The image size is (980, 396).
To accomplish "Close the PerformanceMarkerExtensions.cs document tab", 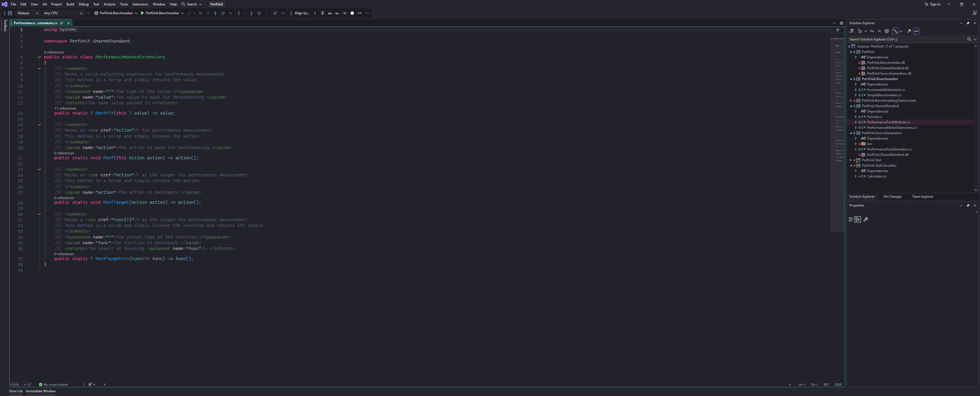I will pyautogui.click(x=68, y=23).
